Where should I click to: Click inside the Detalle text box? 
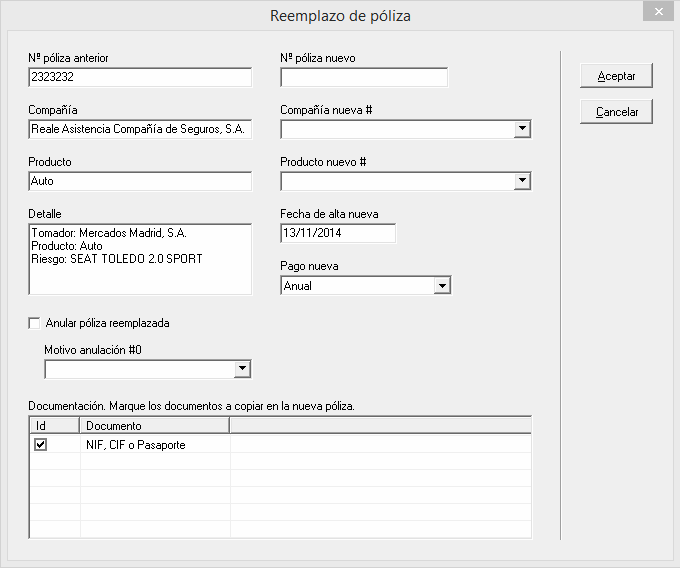(x=140, y=259)
